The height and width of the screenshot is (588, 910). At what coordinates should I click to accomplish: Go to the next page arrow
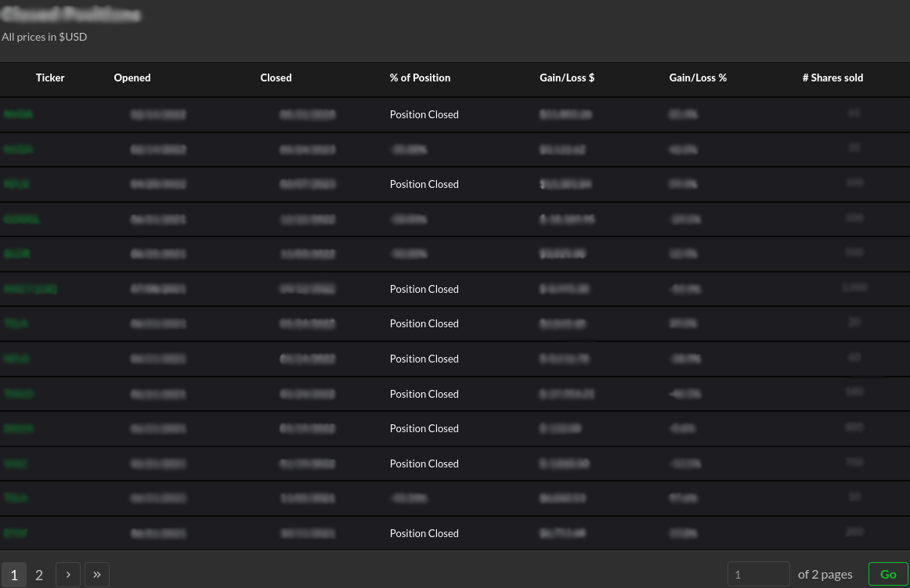point(68,575)
